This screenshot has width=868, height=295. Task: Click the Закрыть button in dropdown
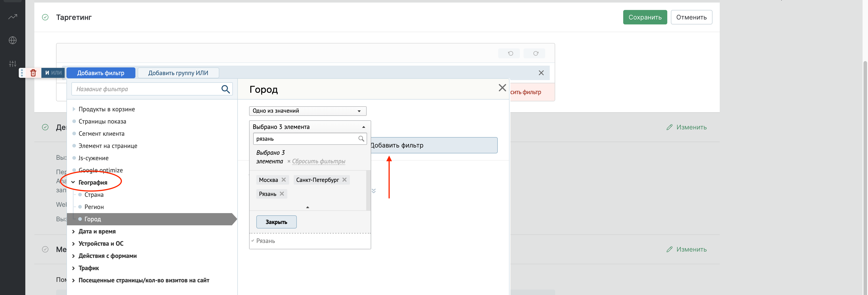coord(276,222)
